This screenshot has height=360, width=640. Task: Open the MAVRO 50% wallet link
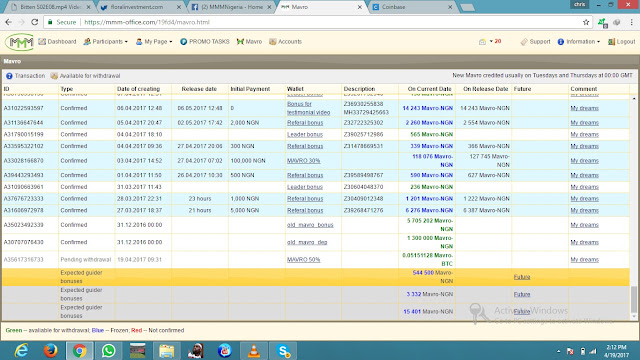(x=303, y=260)
